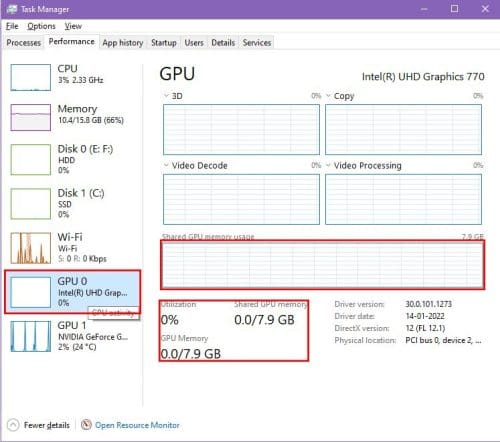Click the 3D engine usage graph
The image size is (500, 442).
[x=241, y=129]
